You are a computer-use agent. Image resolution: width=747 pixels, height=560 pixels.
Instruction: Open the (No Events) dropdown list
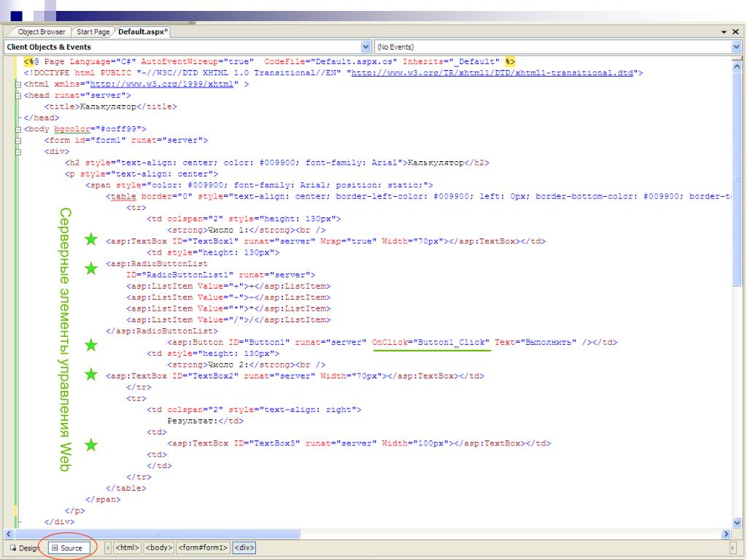click(x=737, y=47)
